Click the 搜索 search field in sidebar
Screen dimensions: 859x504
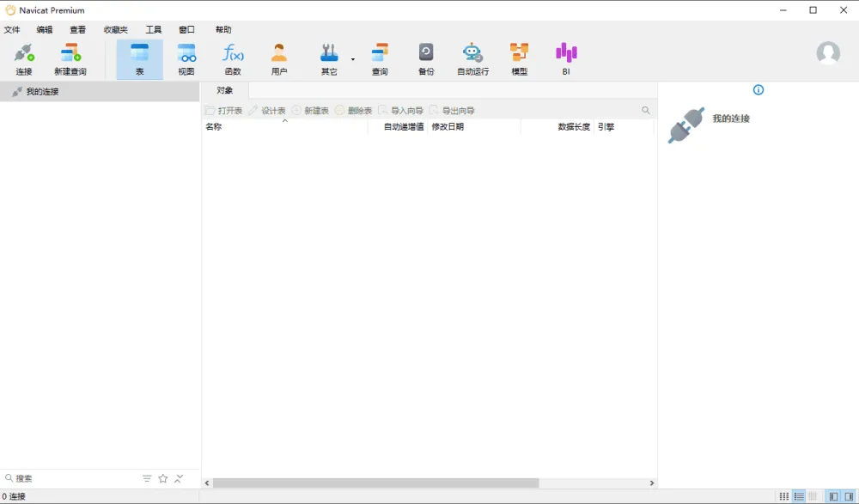(x=73, y=478)
